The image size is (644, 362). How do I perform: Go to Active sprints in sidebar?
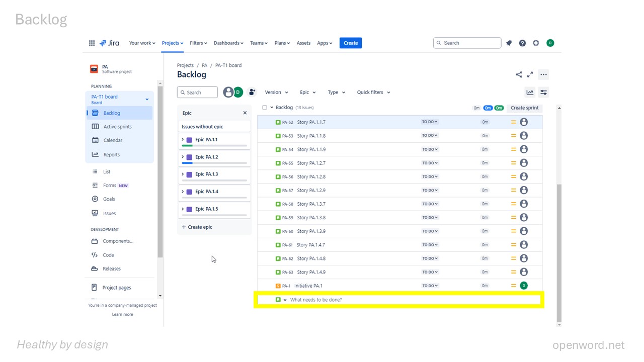tap(119, 127)
